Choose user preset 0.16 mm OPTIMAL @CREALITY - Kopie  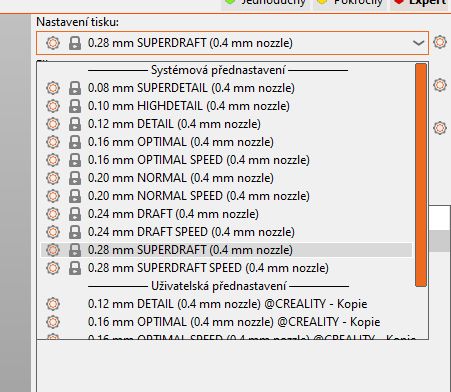226,322
